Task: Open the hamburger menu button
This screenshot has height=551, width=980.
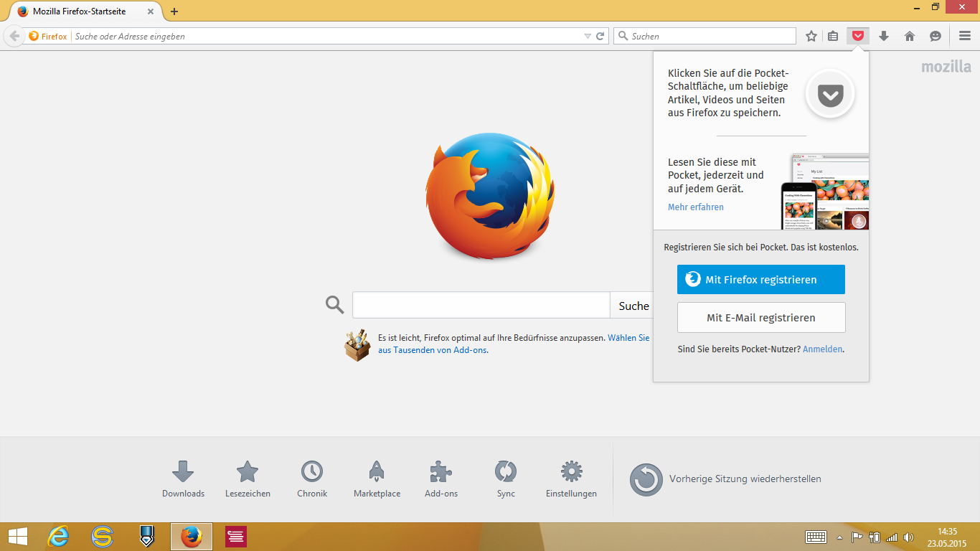Action: (x=965, y=36)
